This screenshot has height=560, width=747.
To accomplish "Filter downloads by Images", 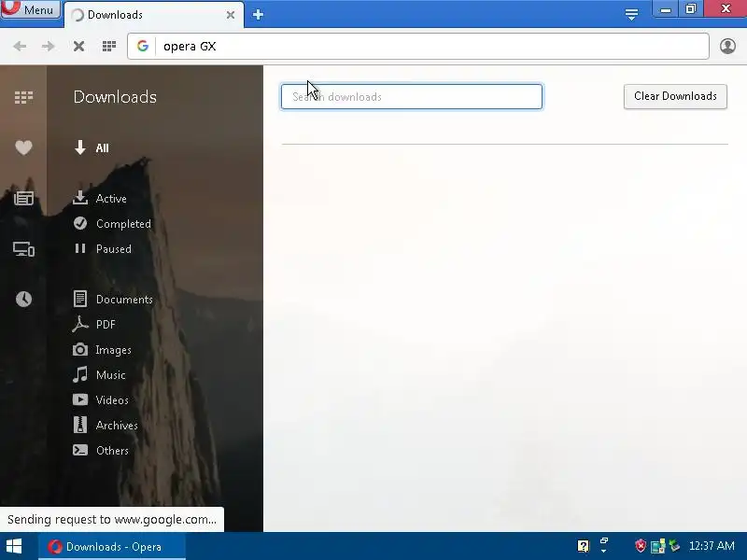I will (x=102, y=349).
